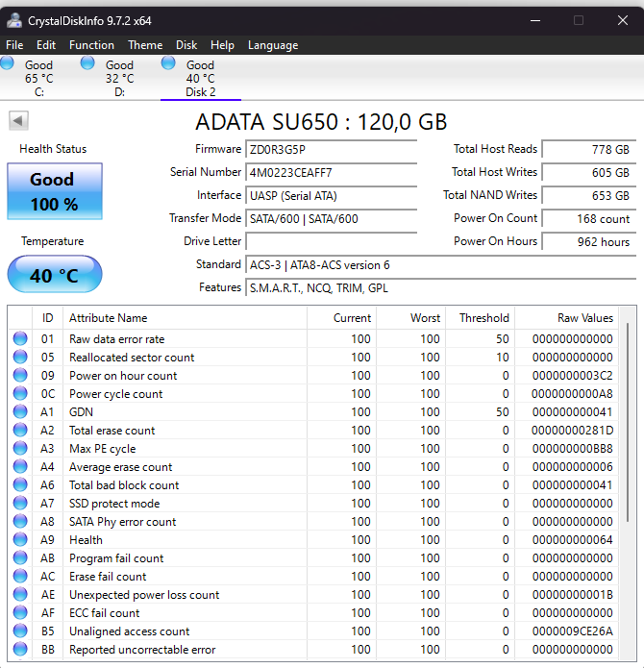Click status orb for SSD protect mode
Viewport: 644px width, 668px height.
tap(20, 504)
